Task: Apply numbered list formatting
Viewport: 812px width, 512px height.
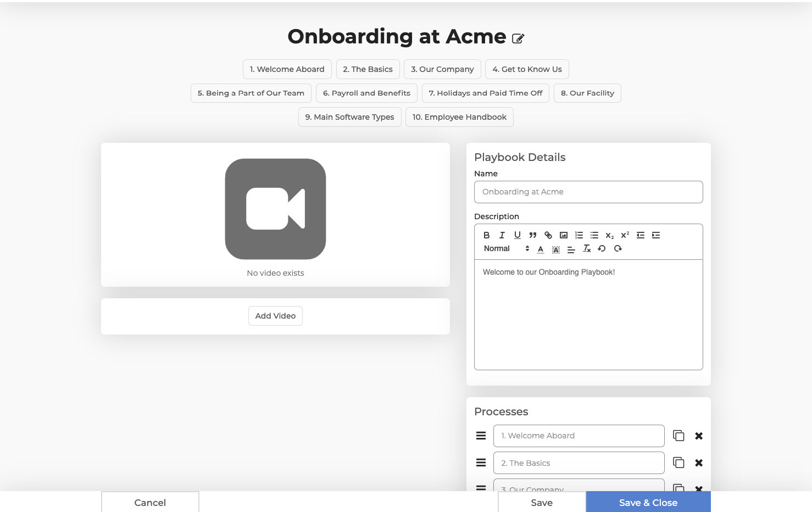Action: tap(579, 235)
